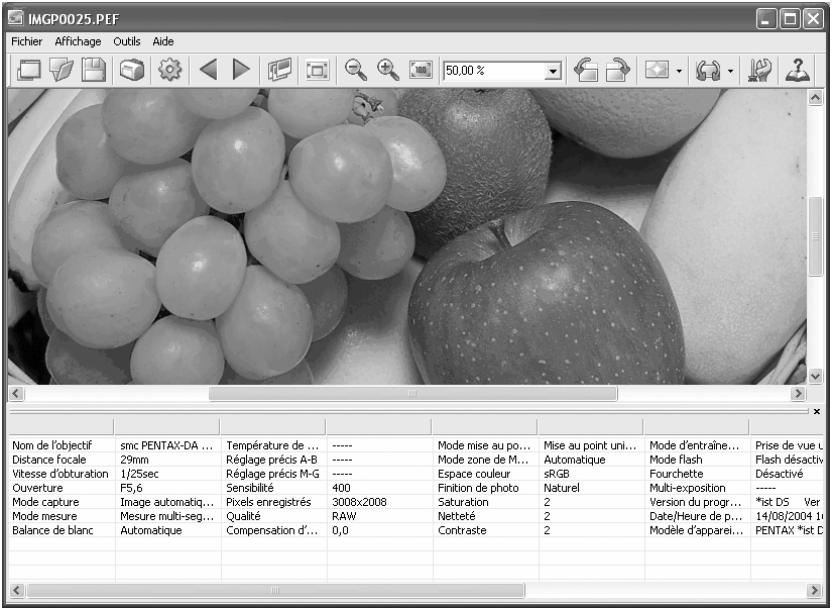Save the image with the floppy disk icon
This screenshot has height=609, width=832.
pyautogui.click(x=93, y=70)
